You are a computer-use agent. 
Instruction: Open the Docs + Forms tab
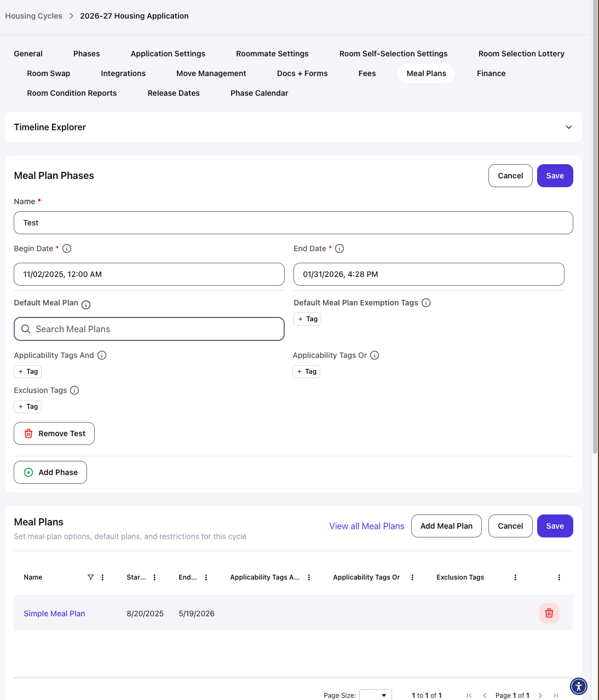302,73
